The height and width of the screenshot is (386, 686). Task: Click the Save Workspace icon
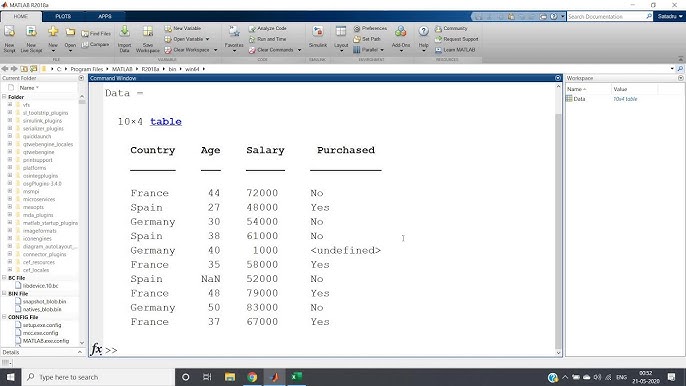148,32
